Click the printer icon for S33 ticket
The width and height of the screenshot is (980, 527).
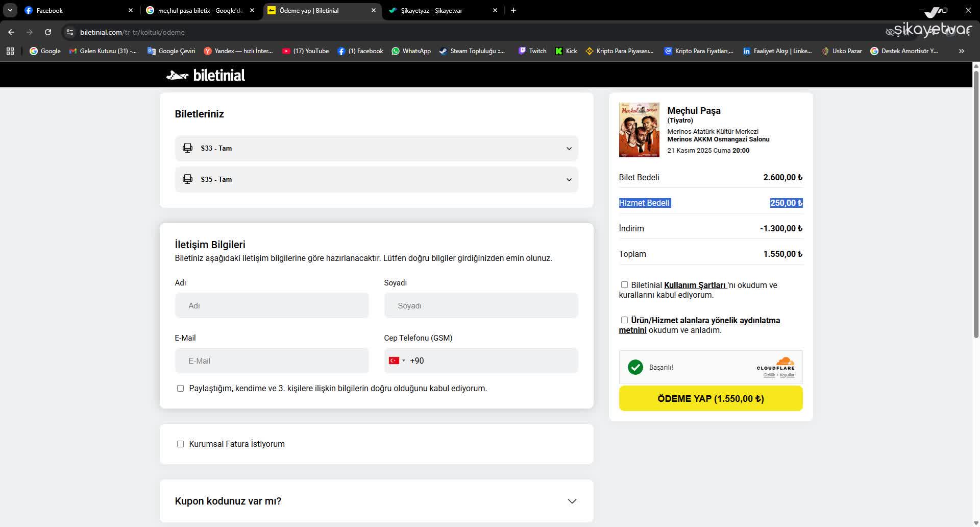pos(187,148)
